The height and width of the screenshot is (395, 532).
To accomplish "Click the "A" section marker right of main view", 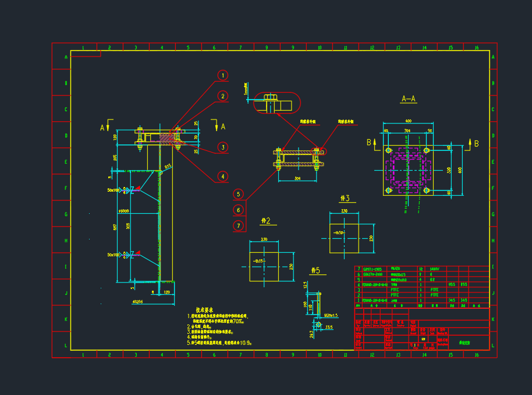I will coord(223,126).
